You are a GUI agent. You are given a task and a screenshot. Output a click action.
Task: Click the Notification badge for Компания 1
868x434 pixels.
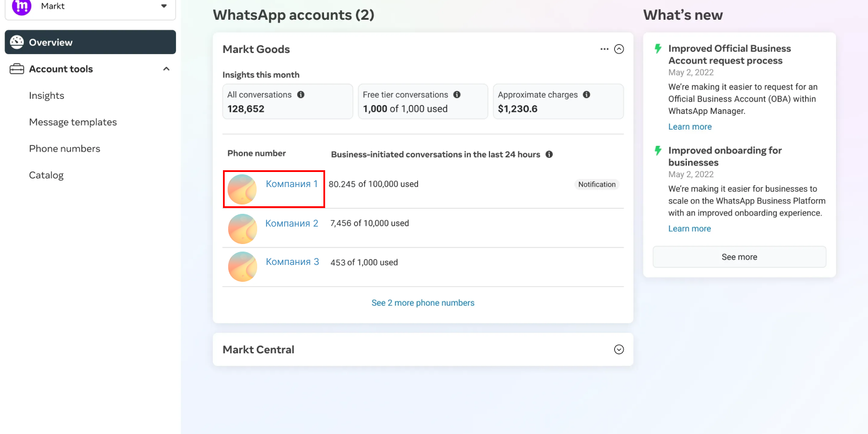coord(597,184)
